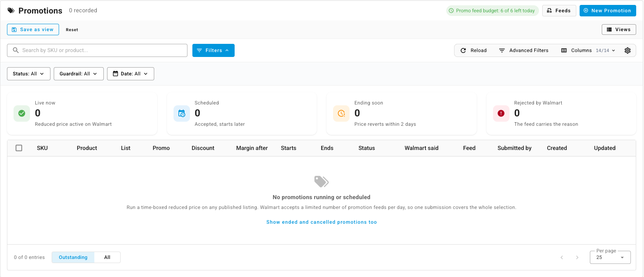Click the Rejected by Walmart red alert icon
Viewport: 644px width, 277px height.
click(501, 114)
